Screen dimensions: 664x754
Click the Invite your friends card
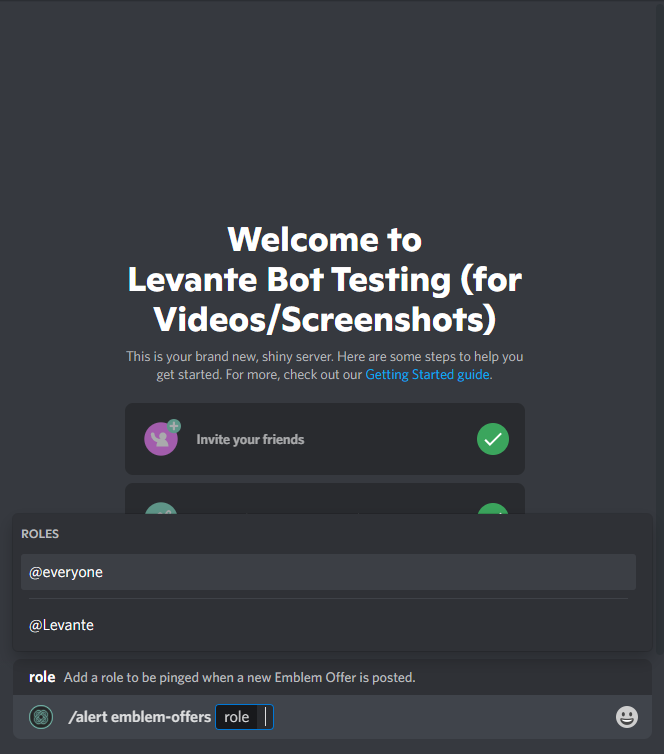coord(325,439)
